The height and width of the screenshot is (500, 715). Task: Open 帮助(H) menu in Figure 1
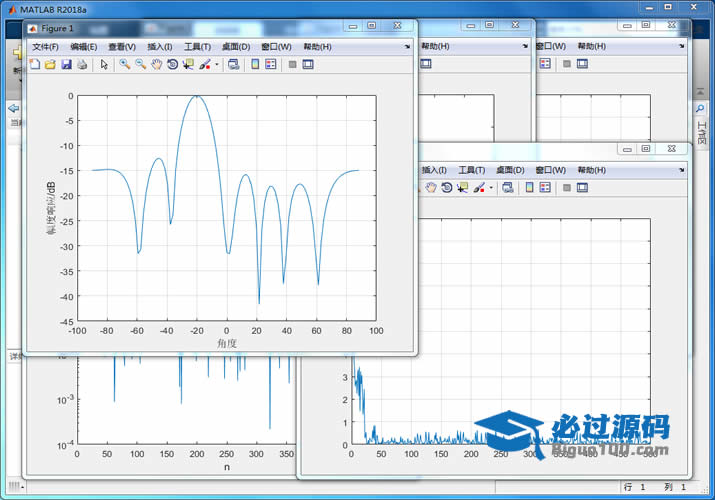click(317, 47)
